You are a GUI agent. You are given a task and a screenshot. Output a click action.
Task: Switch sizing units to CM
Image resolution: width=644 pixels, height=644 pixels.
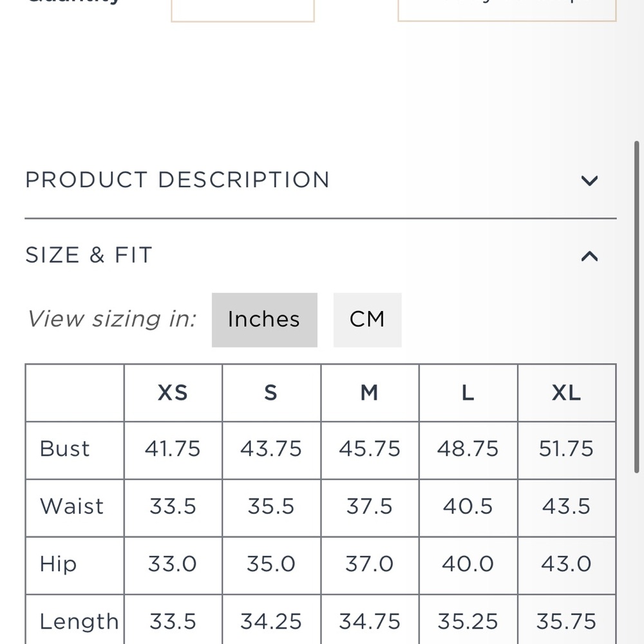(368, 320)
